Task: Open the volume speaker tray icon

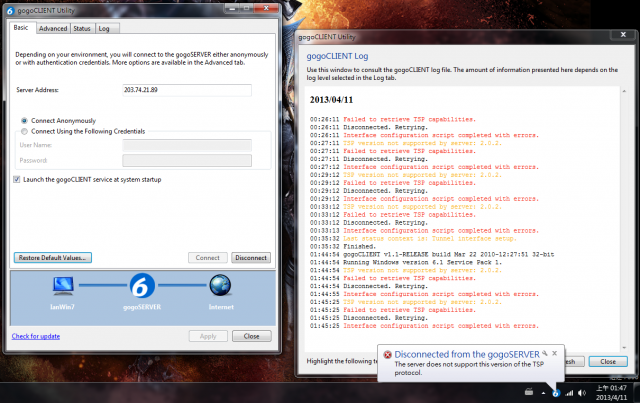Action: 582,393
